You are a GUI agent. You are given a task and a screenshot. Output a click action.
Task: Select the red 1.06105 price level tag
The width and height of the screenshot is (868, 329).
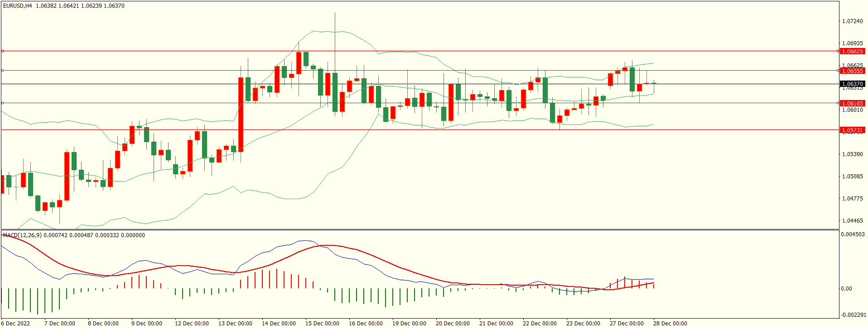point(852,104)
